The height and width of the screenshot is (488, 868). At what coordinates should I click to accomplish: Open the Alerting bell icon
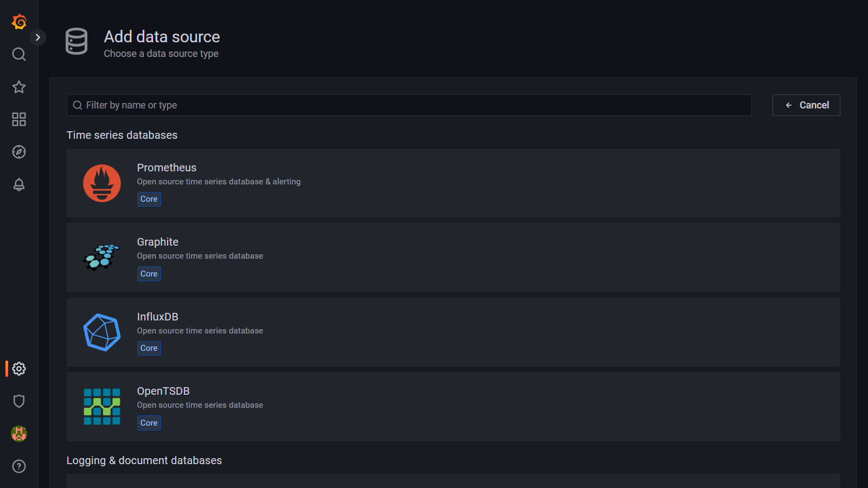tap(19, 184)
